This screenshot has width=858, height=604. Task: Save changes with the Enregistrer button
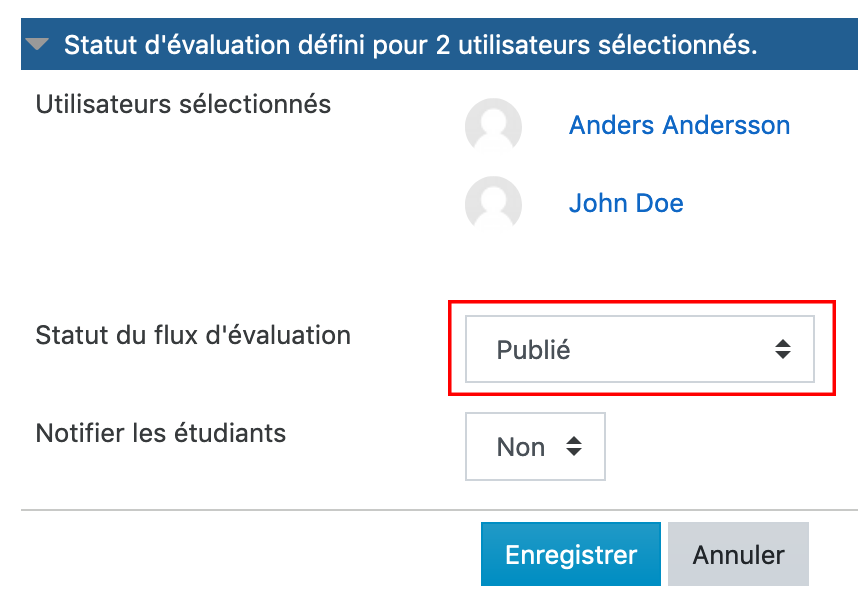[570, 555]
